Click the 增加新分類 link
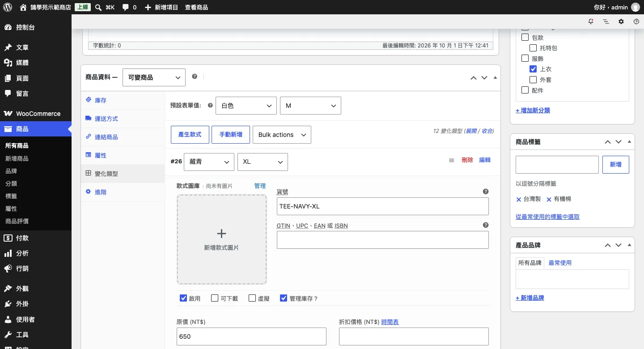644x349 pixels. tap(533, 110)
